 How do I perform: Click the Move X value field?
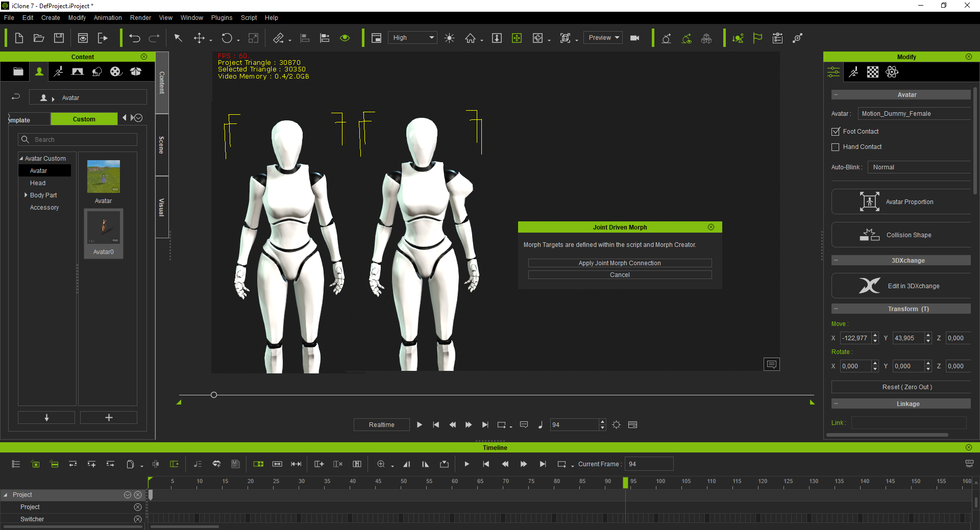pyautogui.click(x=856, y=338)
